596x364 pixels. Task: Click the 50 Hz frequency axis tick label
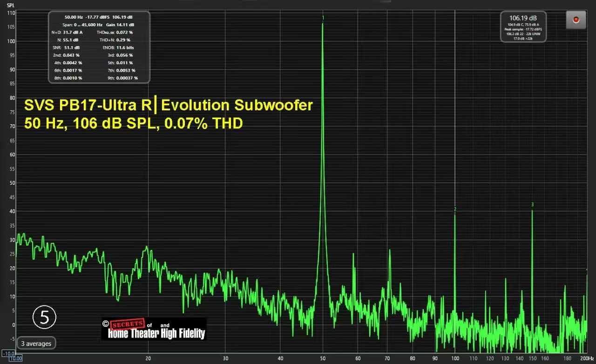click(323, 358)
